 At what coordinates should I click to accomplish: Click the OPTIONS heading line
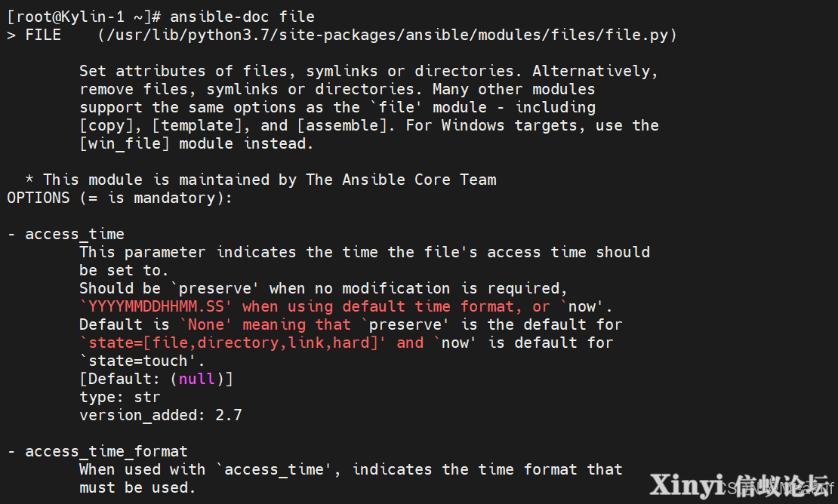click(x=120, y=198)
